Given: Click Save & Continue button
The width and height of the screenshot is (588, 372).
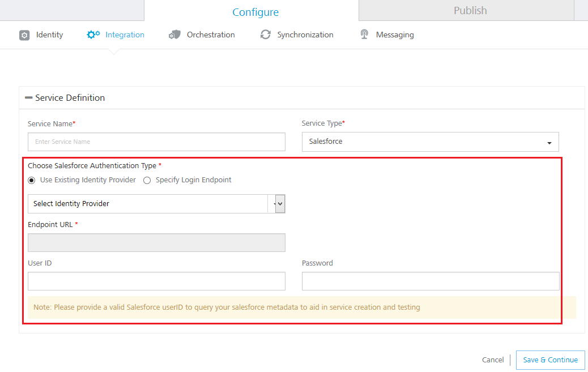Looking at the screenshot, I should (x=550, y=360).
